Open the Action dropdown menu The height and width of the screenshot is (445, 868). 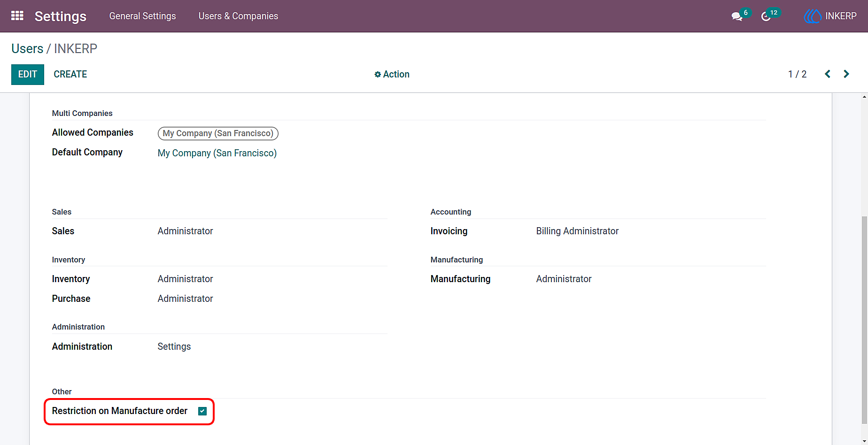click(x=392, y=74)
